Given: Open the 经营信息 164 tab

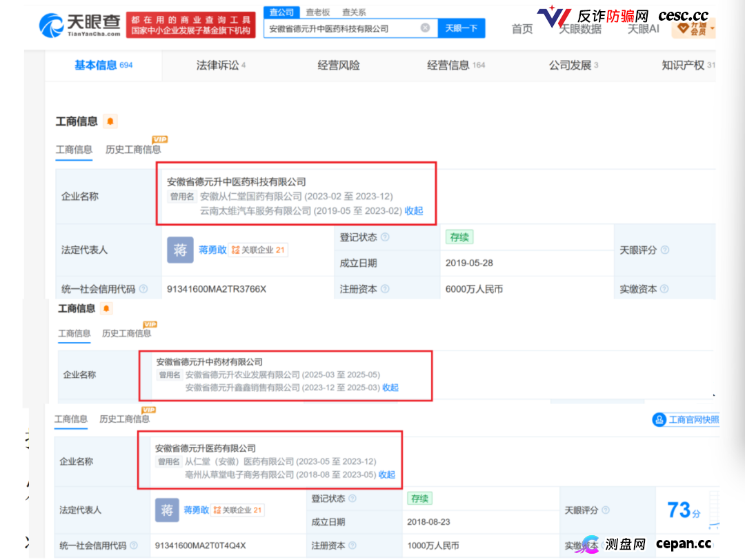Looking at the screenshot, I should tap(456, 65).
